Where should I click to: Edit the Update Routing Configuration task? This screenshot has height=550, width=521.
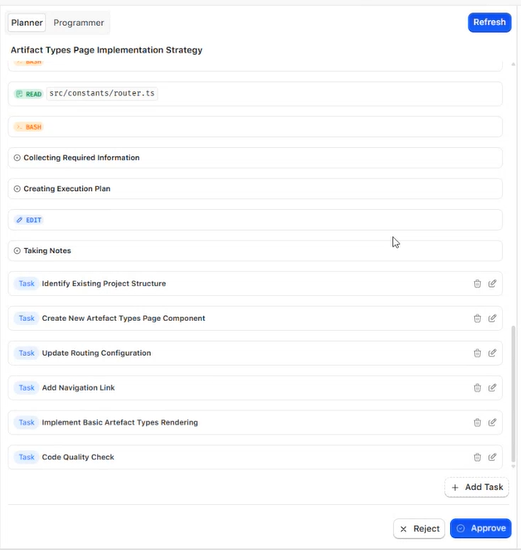492,353
